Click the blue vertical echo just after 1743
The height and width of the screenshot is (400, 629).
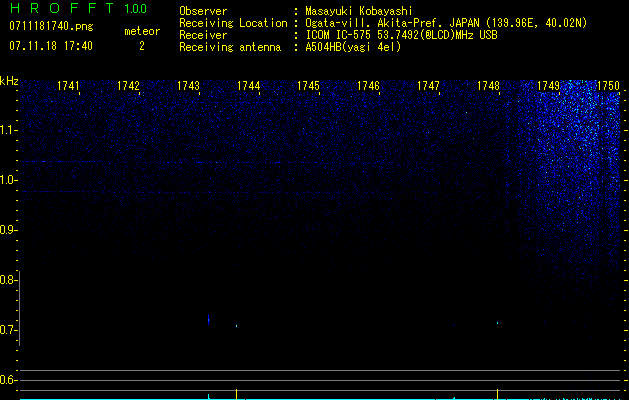209,319
